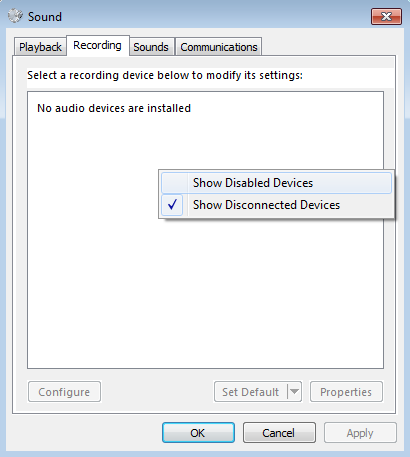Click the Apply button

pyautogui.click(x=360, y=433)
